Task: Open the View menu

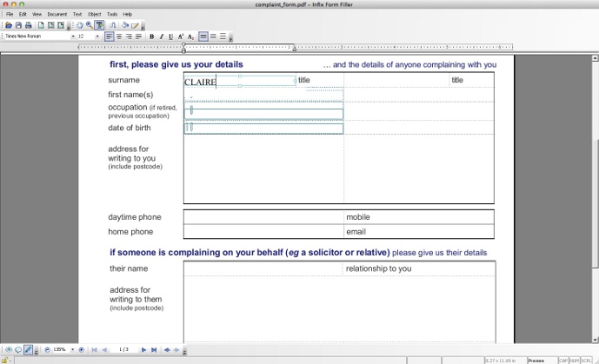Action: (x=37, y=14)
